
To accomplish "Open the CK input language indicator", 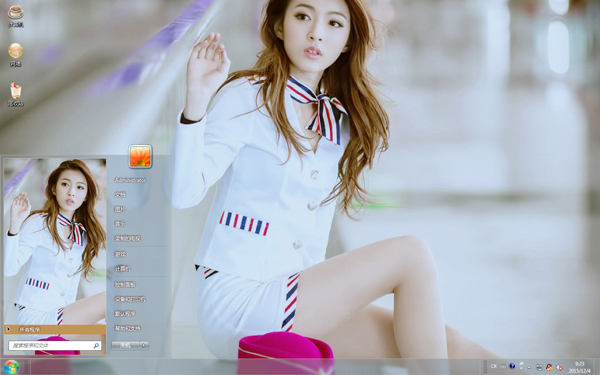I will (494, 366).
